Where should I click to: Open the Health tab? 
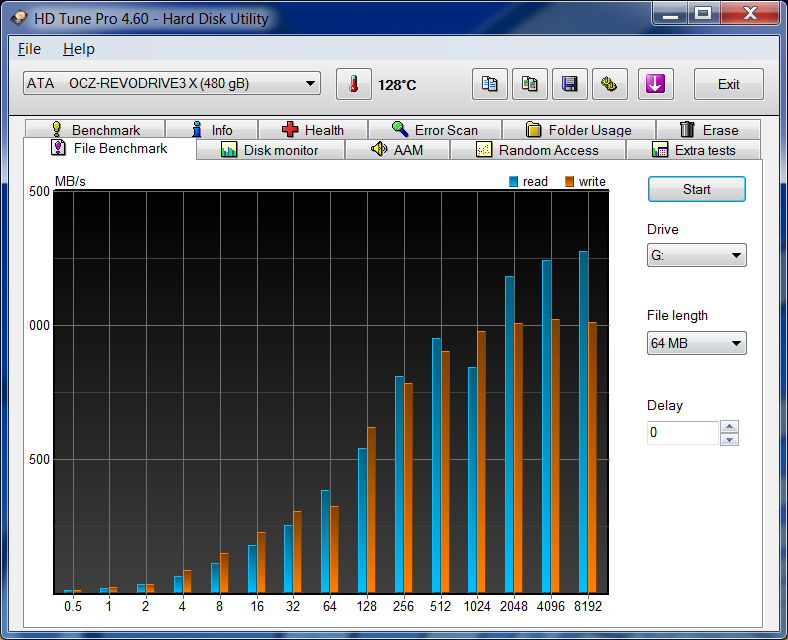(x=313, y=130)
